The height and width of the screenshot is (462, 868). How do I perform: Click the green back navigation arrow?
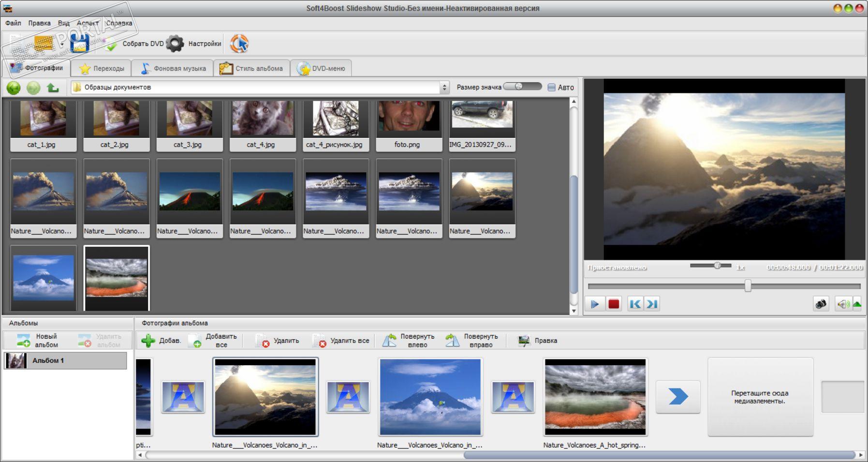pyautogui.click(x=14, y=88)
